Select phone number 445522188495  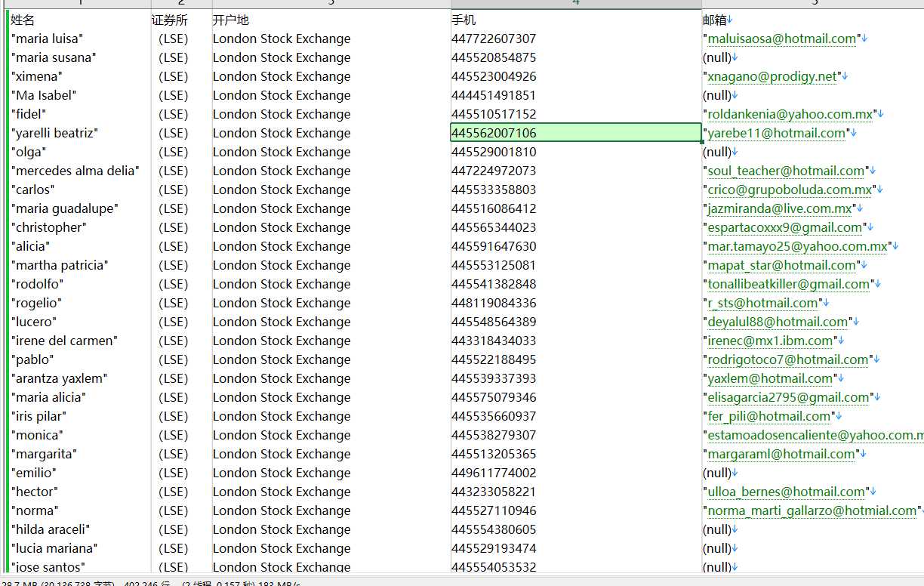coord(494,359)
